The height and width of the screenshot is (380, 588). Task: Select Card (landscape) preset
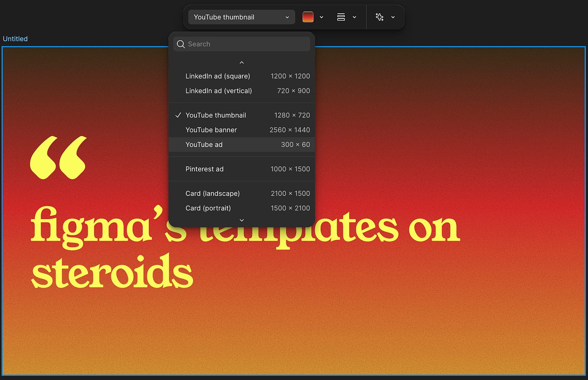241,193
